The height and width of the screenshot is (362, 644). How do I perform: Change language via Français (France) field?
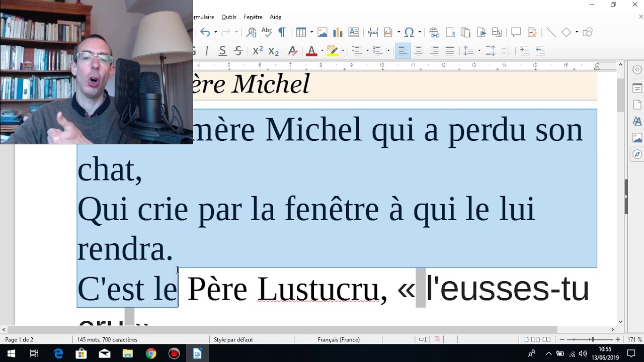click(x=339, y=339)
